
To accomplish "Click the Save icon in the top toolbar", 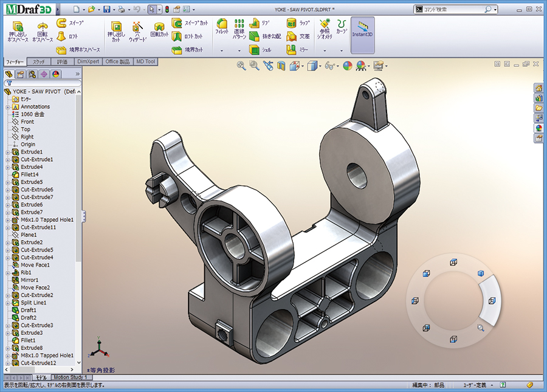I will 107,10.
